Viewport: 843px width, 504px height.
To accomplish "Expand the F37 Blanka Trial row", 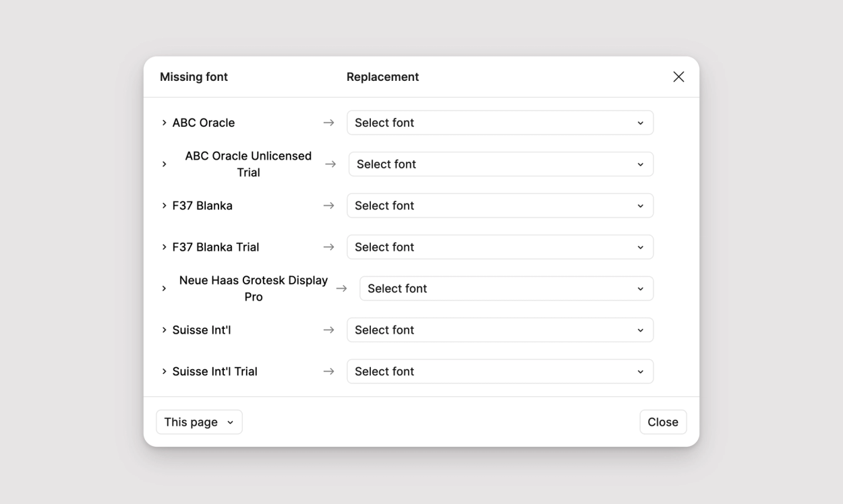I will 164,247.
